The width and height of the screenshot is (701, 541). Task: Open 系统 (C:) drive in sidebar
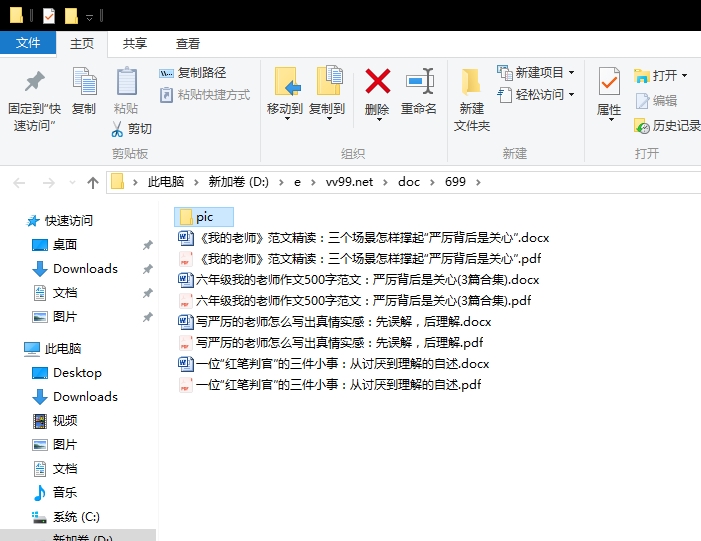coord(66,517)
